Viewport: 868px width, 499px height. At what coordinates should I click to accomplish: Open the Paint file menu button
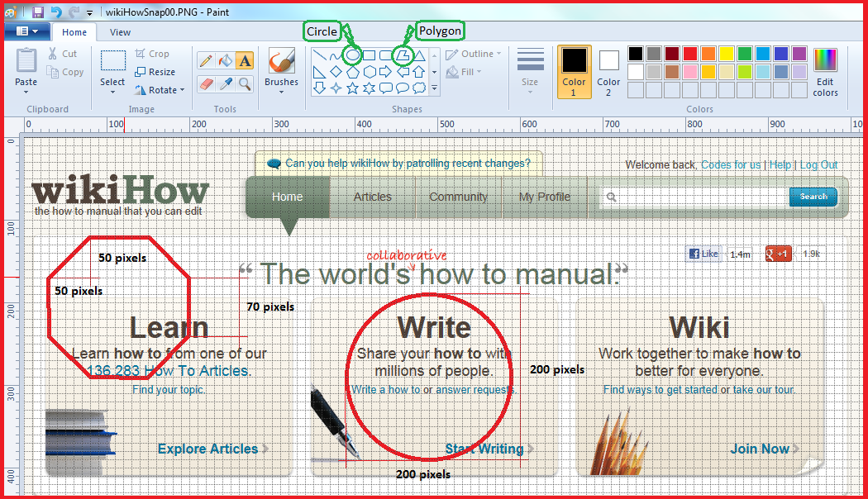[x=26, y=31]
